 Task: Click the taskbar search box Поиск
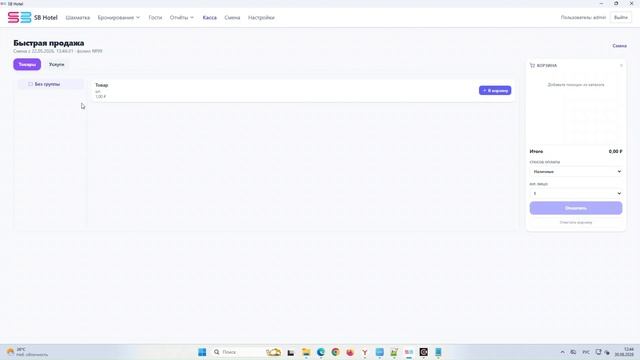[247, 352]
